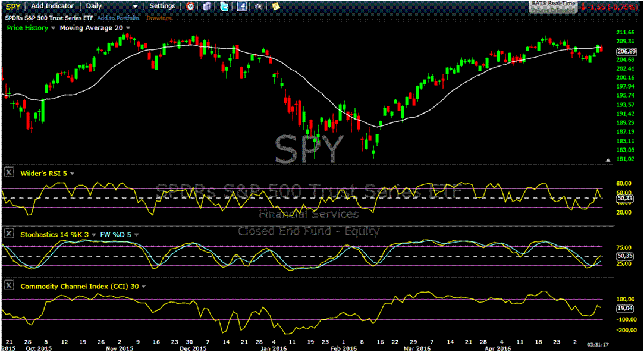The height and width of the screenshot is (352, 644).
Task: Click the Wilder's RSI 5 label
Action: click(x=43, y=173)
